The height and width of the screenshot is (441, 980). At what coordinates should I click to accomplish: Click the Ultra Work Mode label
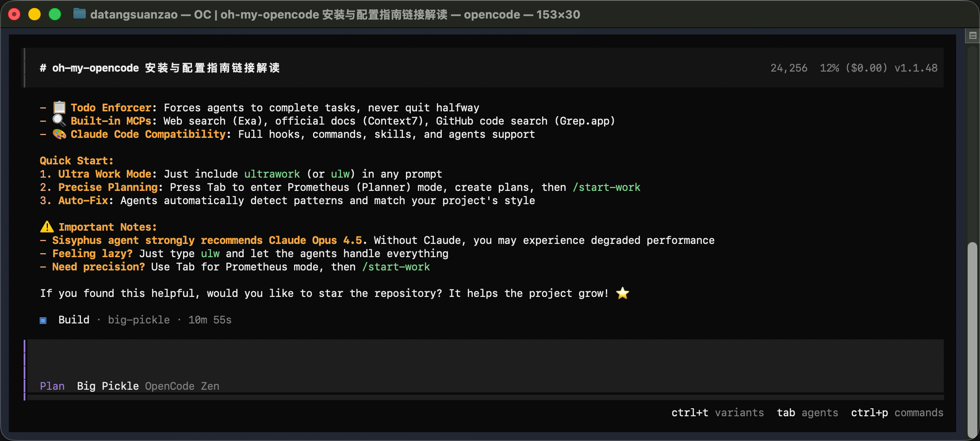click(x=105, y=174)
